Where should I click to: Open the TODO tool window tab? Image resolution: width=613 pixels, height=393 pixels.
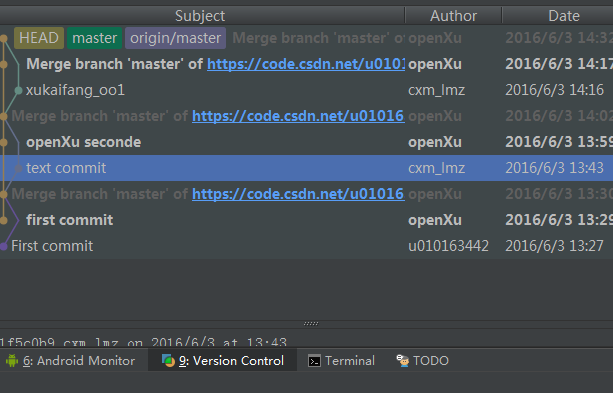coord(422,361)
